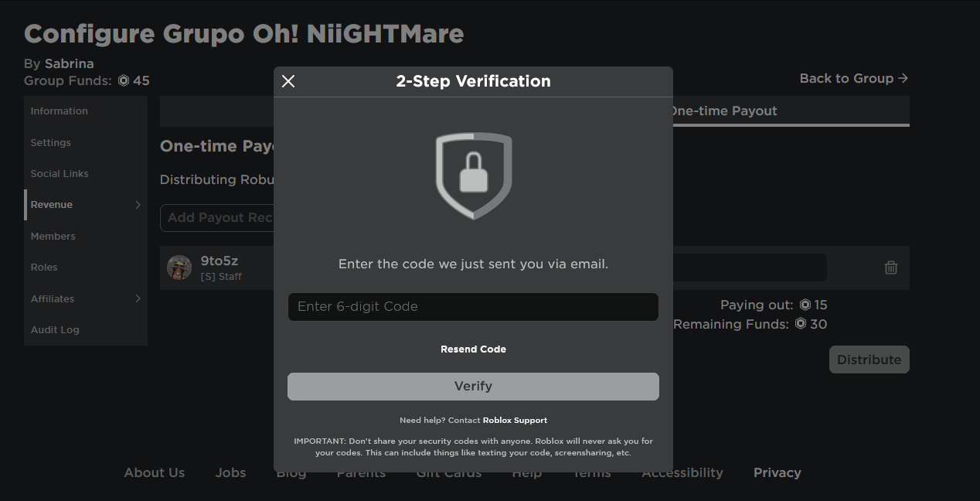The width and height of the screenshot is (980, 501).
Task: Click the Verify button
Action: coord(473,386)
